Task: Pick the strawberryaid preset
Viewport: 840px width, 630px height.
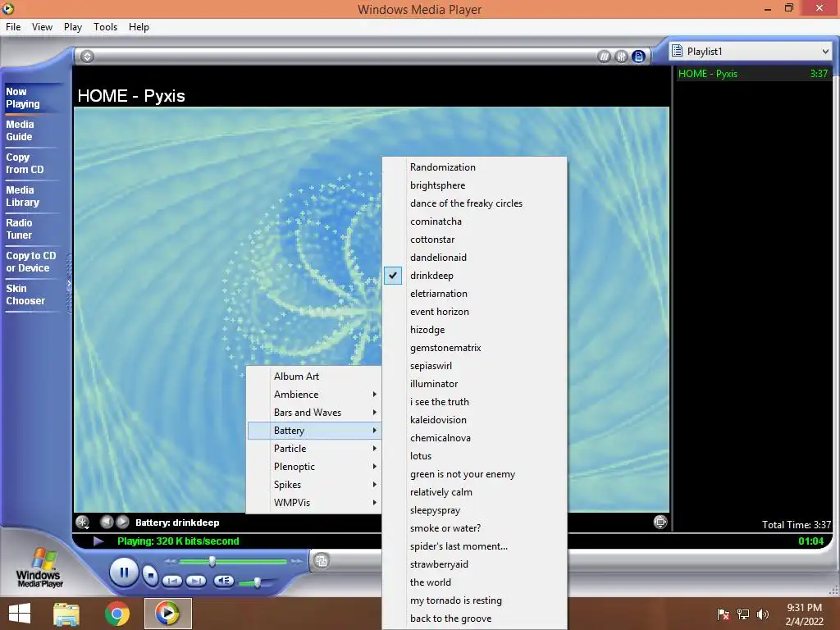Action: (x=475, y=564)
